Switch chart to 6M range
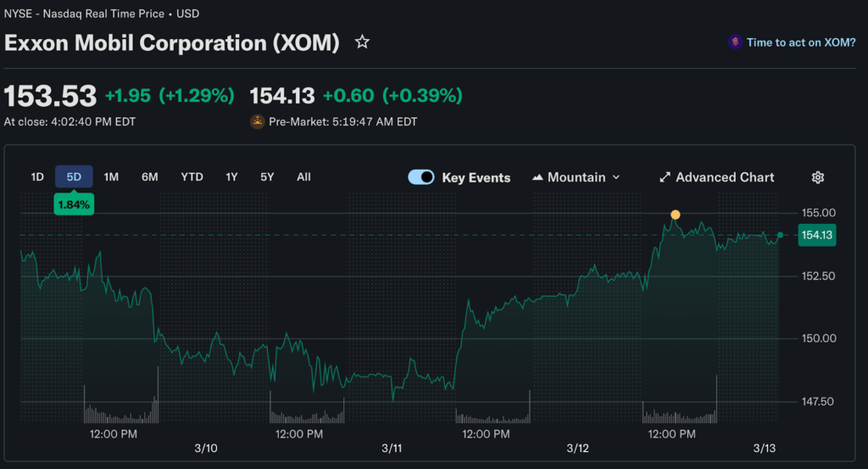Screen dimensions: 868x469 tap(150, 177)
